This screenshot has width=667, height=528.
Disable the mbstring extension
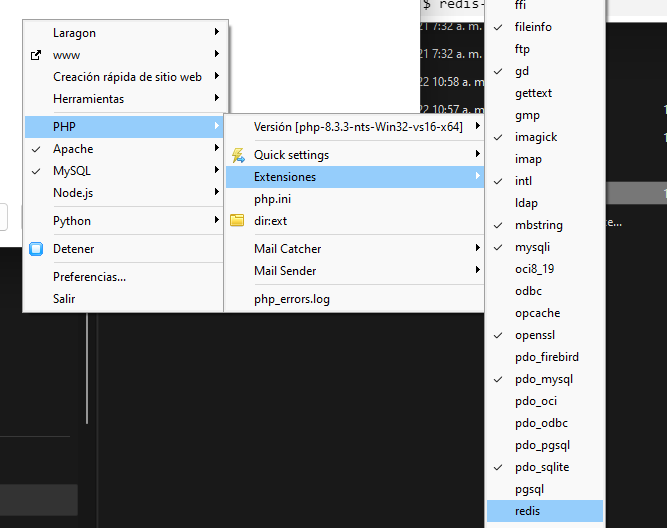tap(545, 225)
